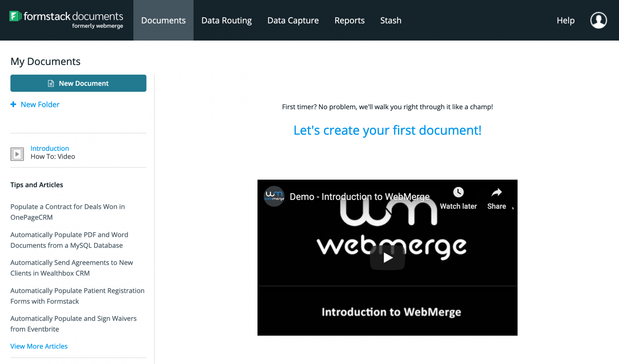Click View More Articles link

tap(39, 346)
